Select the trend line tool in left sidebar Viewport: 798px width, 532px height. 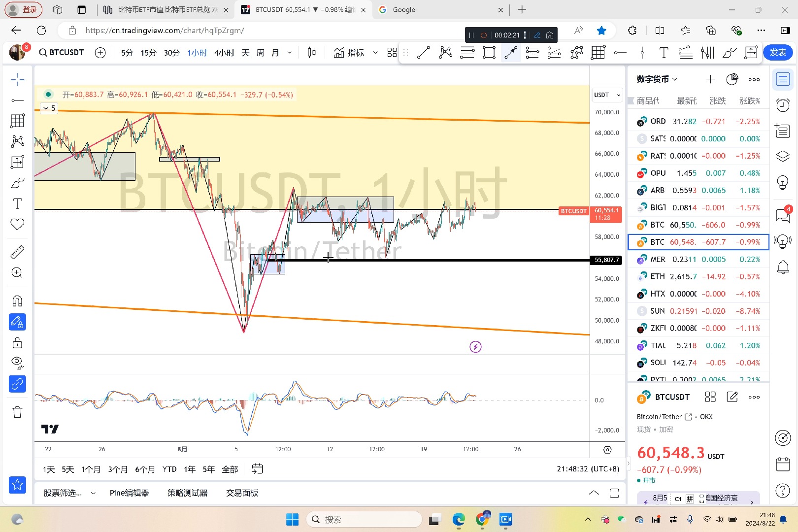(17, 100)
